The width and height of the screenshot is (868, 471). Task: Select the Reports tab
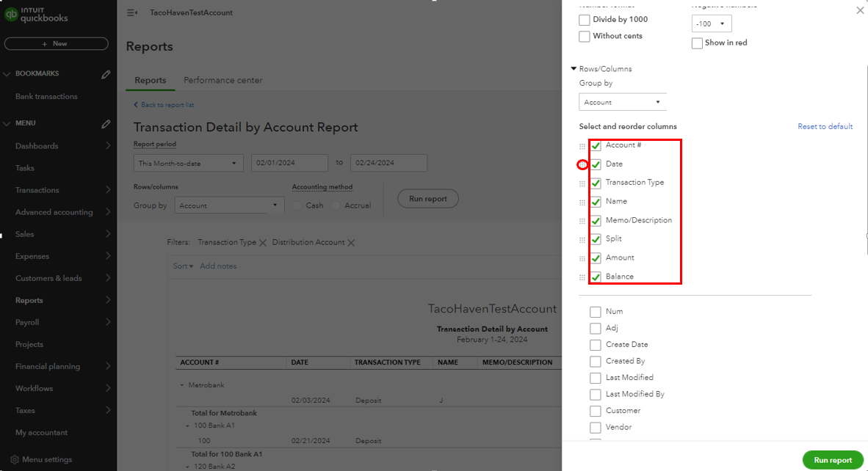pos(150,80)
